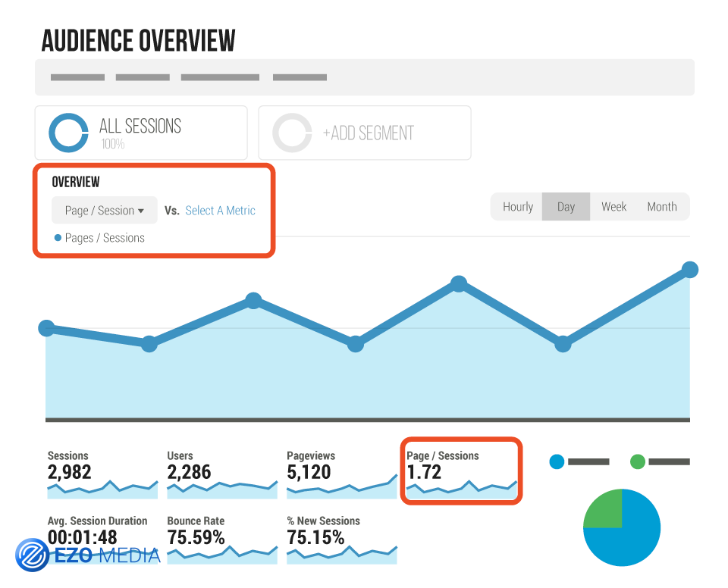Click the Pages / Sessions legend label
728x588 pixels.
tap(105, 238)
